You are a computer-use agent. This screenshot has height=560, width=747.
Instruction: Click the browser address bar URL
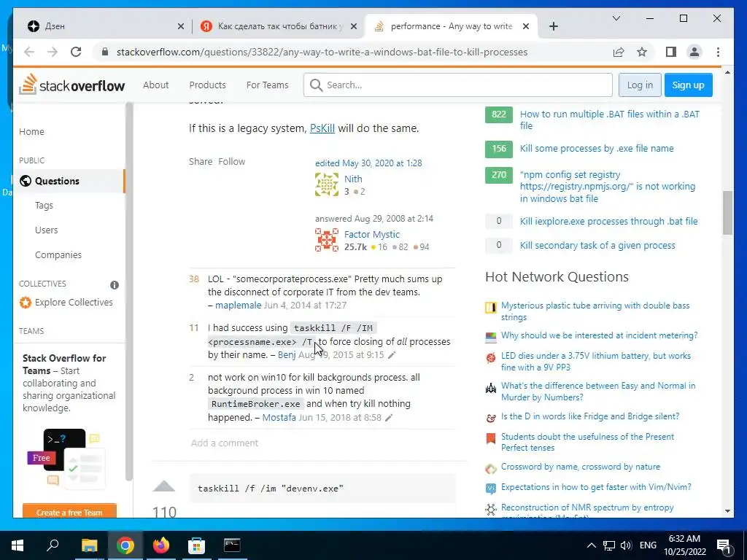click(322, 52)
